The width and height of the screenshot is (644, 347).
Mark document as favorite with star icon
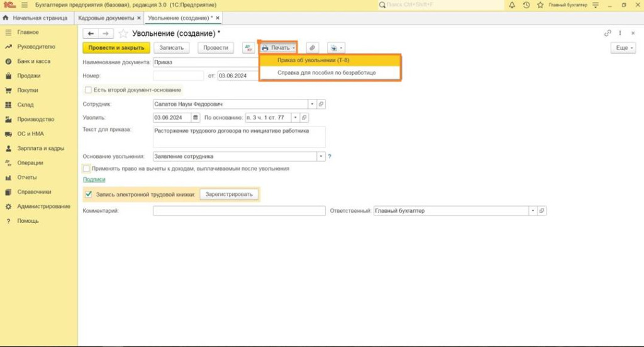(123, 33)
